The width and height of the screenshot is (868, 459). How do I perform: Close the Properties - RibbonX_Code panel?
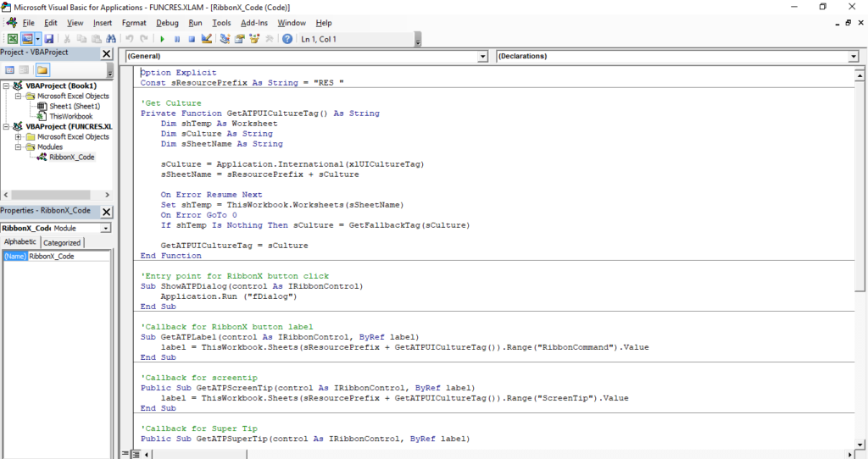click(x=107, y=212)
